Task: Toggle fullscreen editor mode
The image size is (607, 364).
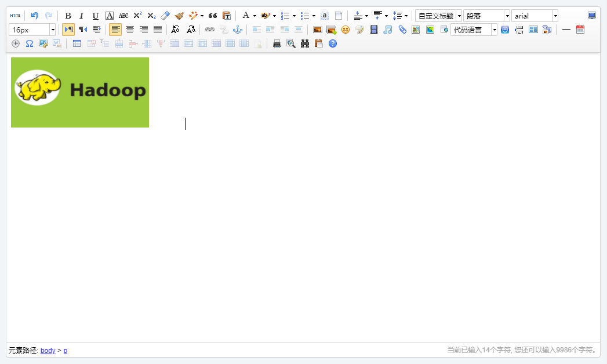Action: (x=592, y=16)
